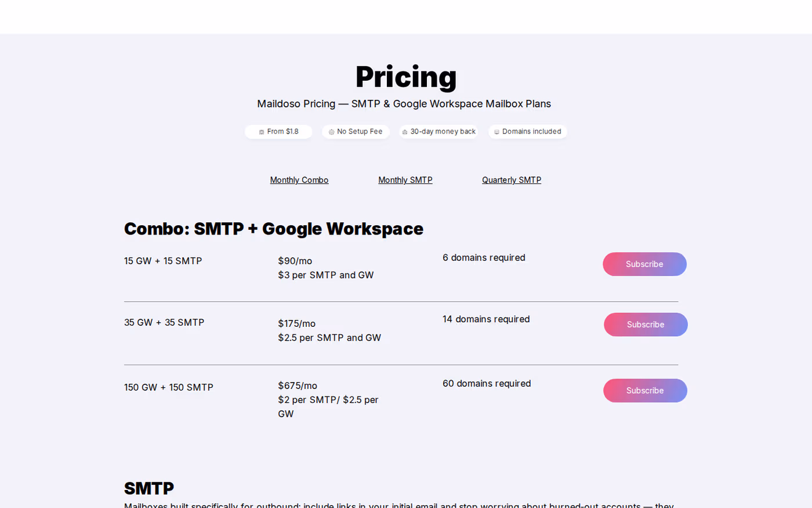
Task: Click the '$175/mo' price
Action: pos(297,324)
